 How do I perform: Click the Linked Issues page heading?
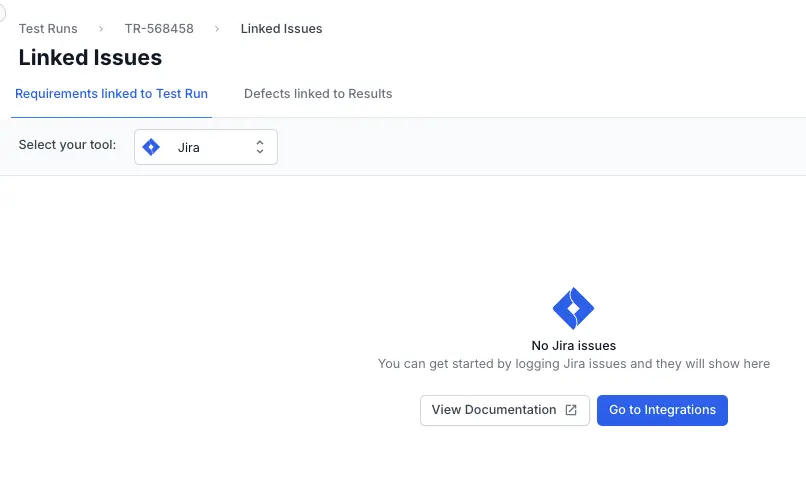[90, 58]
